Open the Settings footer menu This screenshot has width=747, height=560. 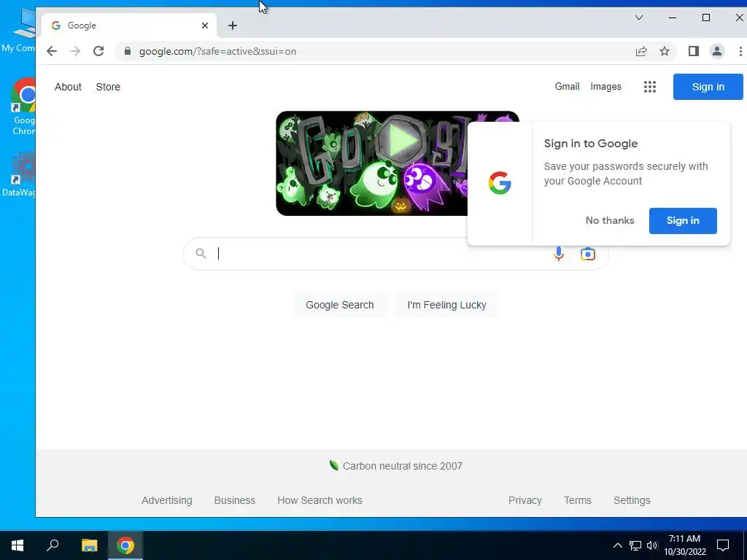click(632, 500)
